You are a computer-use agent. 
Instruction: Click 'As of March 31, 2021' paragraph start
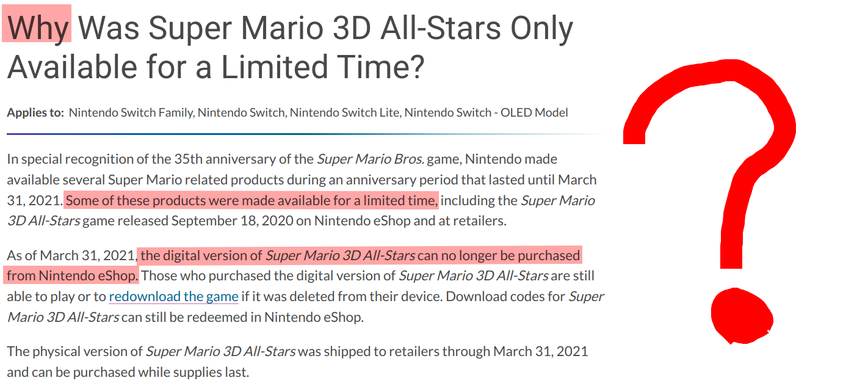coord(71,255)
